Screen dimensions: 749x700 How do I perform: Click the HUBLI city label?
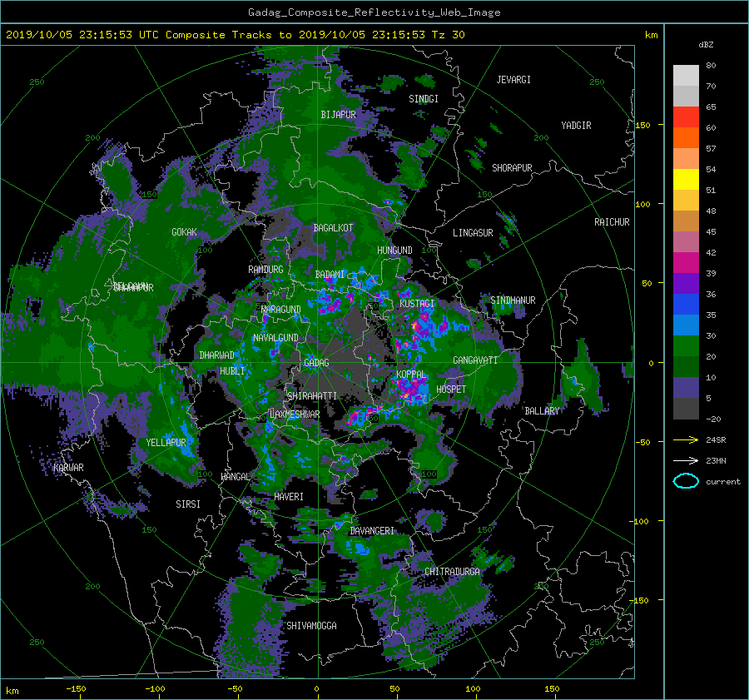coord(232,370)
